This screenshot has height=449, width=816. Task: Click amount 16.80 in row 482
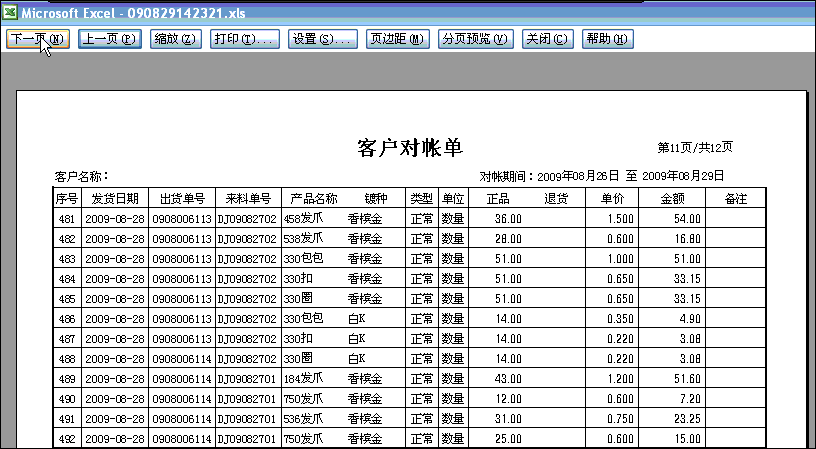[687, 239]
